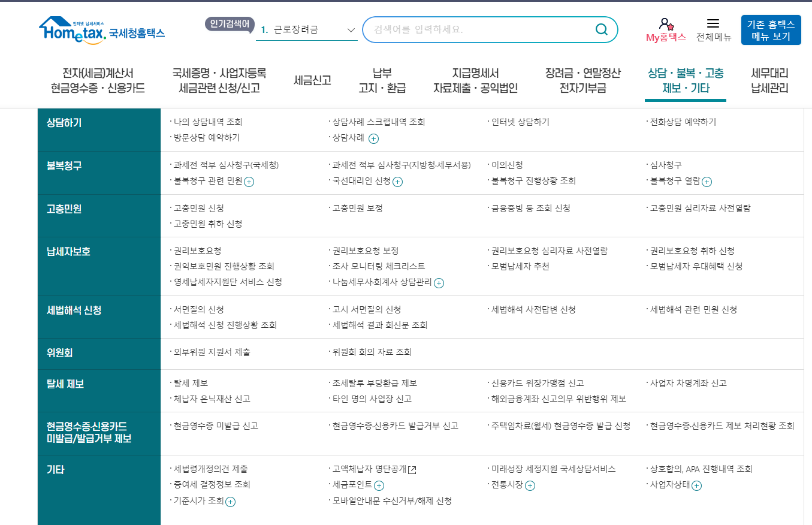Open My홈택스 using the person icon
The width and height of the screenshot is (812, 525).
pyautogui.click(x=664, y=23)
